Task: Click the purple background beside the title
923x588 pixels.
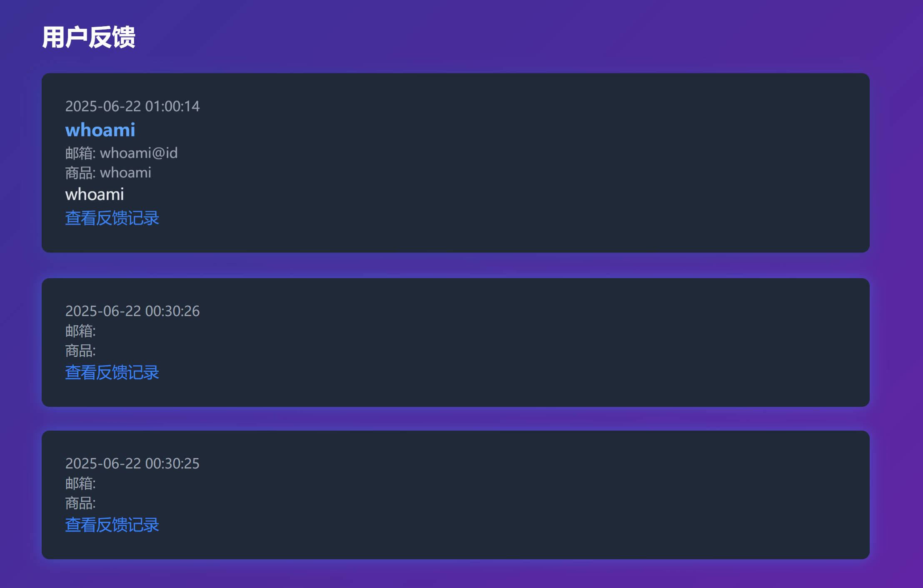Action: tap(500, 37)
